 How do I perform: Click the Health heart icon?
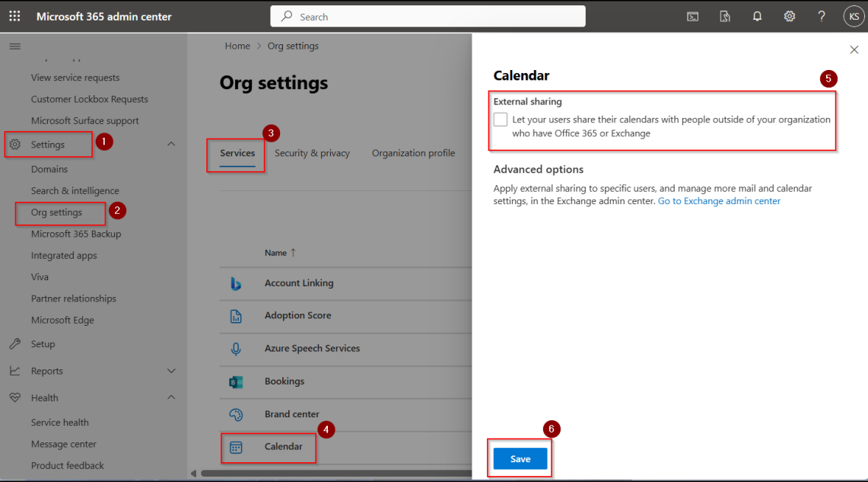point(15,397)
